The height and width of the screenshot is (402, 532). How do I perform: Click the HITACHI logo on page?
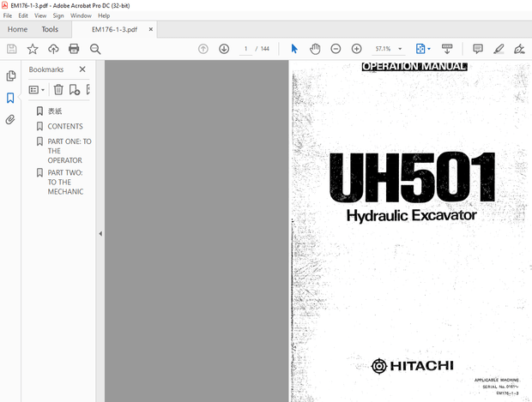pos(412,366)
